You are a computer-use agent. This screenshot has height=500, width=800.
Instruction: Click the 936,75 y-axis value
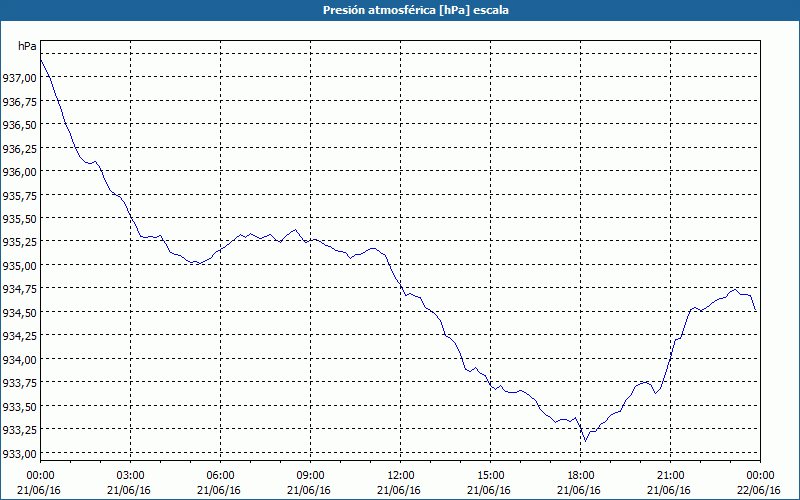coord(19,101)
